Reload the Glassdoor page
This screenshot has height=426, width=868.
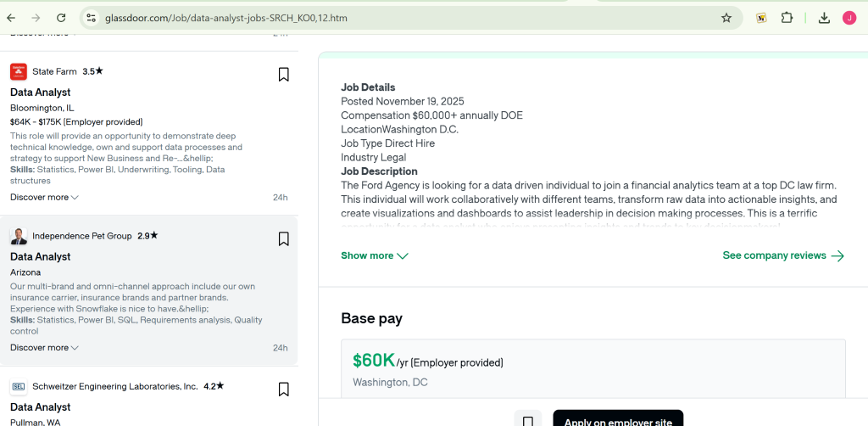[x=61, y=18]
